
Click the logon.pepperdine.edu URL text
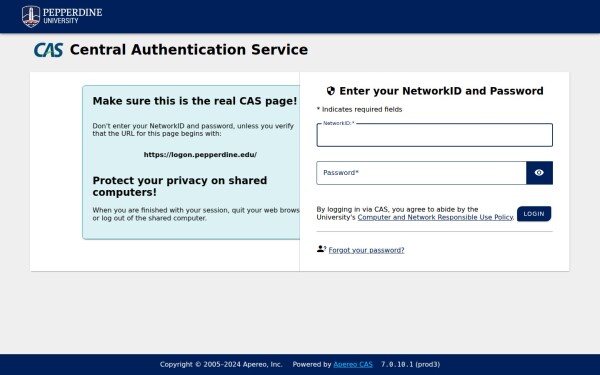(x=200, y=155)
